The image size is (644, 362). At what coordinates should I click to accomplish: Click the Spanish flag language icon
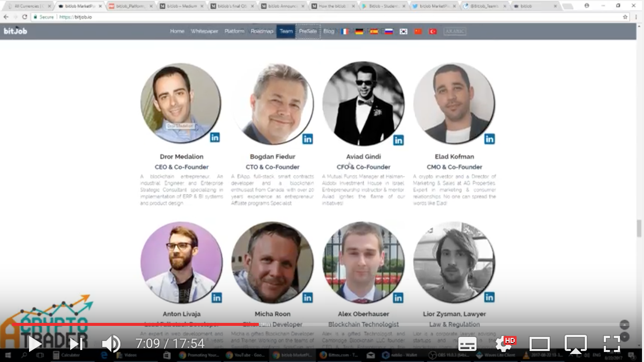point(374,31)
